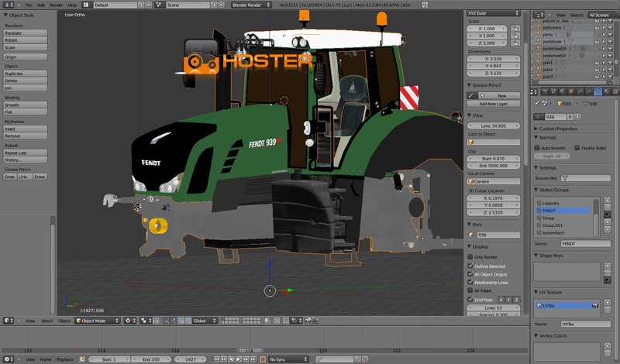Lock the Scale Z value
Screen dimensions: 620x364
515,43
